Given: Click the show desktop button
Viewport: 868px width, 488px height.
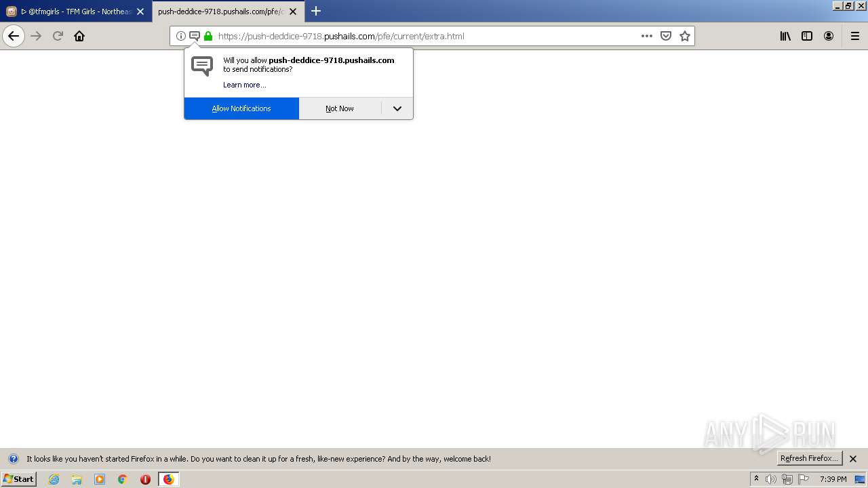Looking at the screenshot, I should click(x=861, y=479).
